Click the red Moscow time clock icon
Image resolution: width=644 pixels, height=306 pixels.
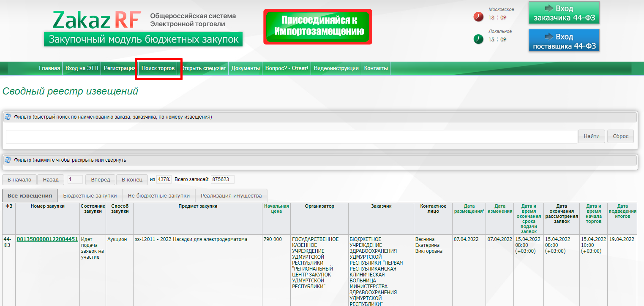point(478,17)
